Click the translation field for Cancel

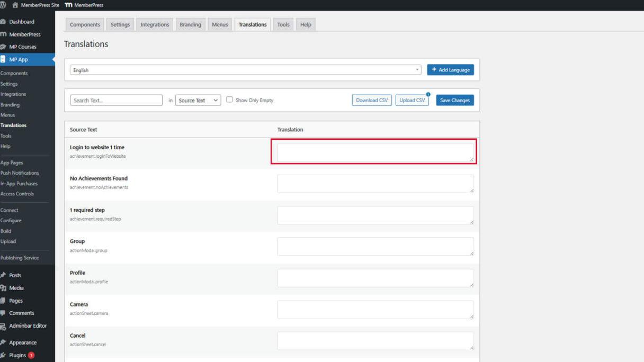tap(375, 341)
